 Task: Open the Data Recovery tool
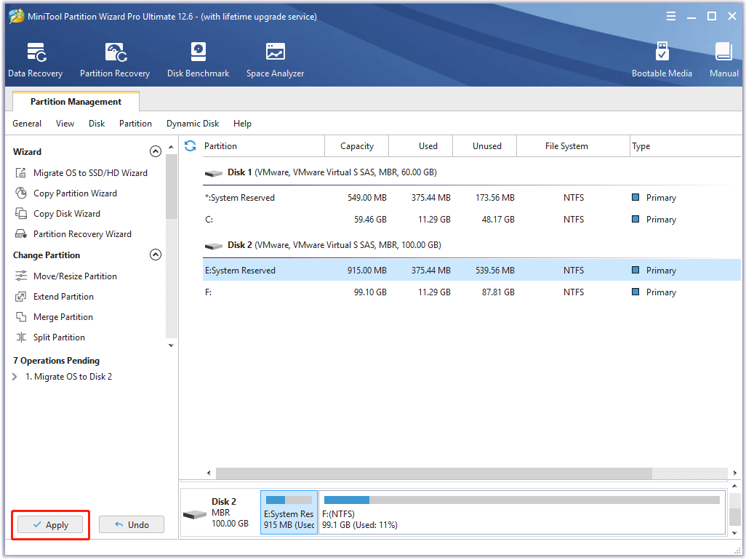point(35,60)
